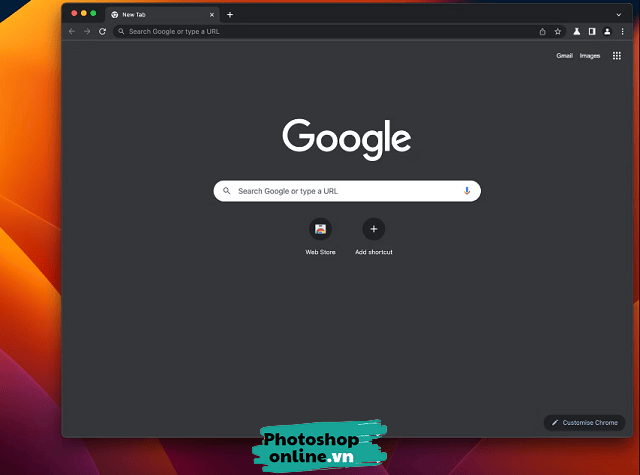Viewport: 640px width, 475px height.
Task: Close the New Tab tab
Action: point(212,15)
